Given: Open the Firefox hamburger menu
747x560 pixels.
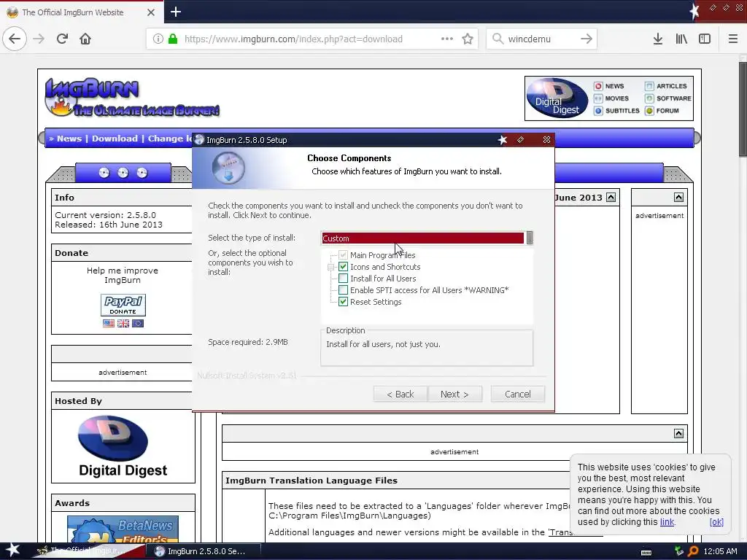Looking at the screenshot, I should (732, 39).
